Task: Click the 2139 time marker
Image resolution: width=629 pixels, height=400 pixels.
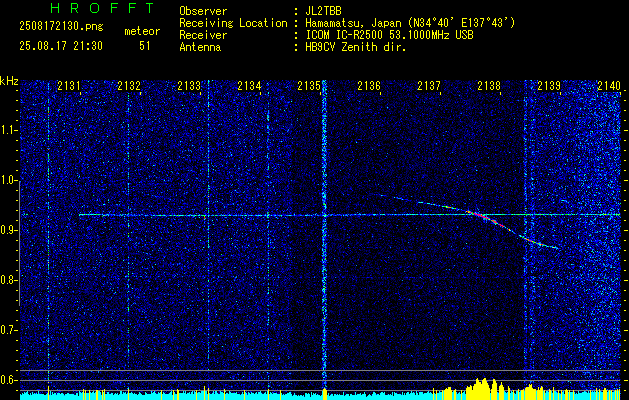Action: point(549,86)
